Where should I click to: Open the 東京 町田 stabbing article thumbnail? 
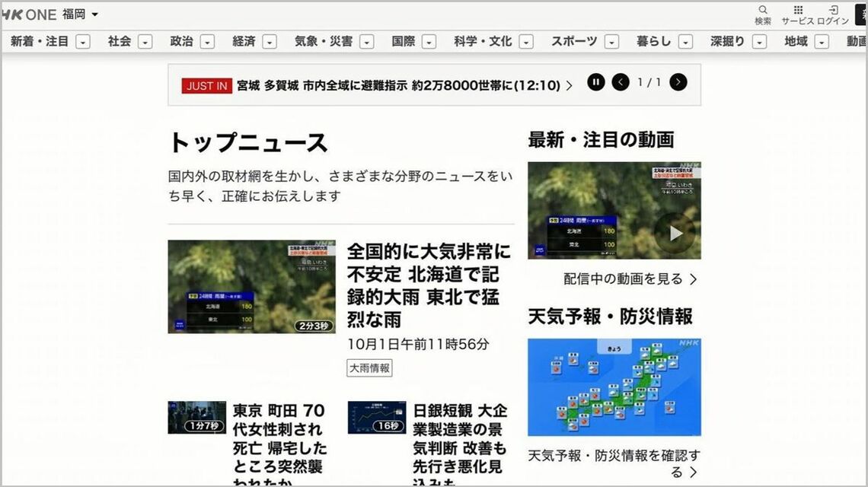(196, 417)
